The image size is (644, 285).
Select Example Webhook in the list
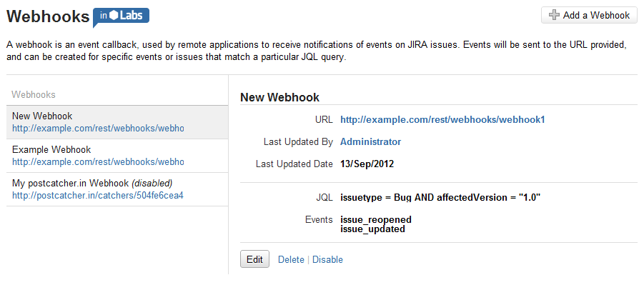click(x=117, y=156)
